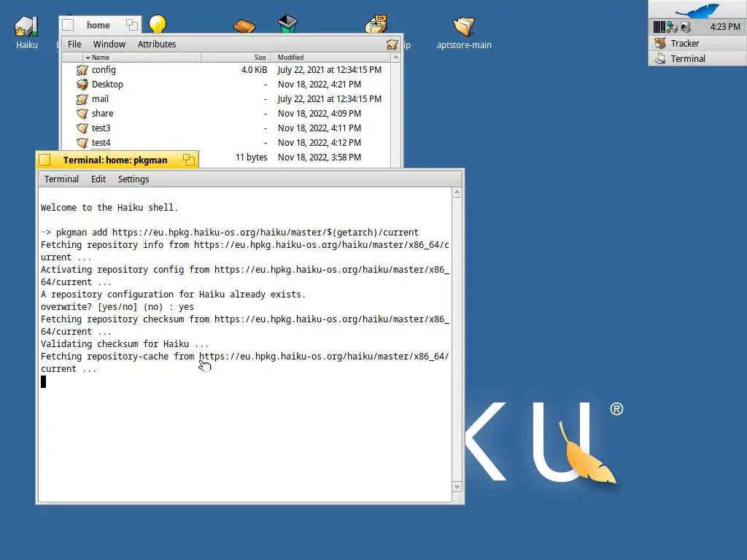Click the Terminal window resize corner
This screenshot has height=560, width=747.
[x=457, y=498]
